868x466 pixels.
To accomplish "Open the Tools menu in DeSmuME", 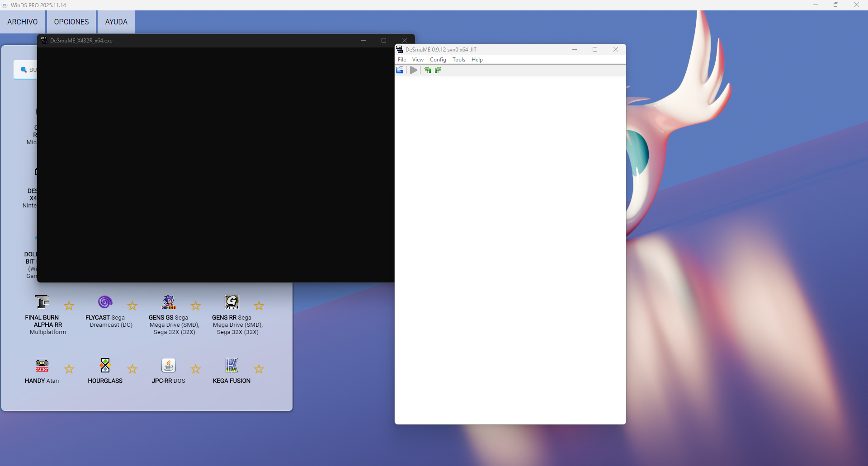I will pos(459,60).
